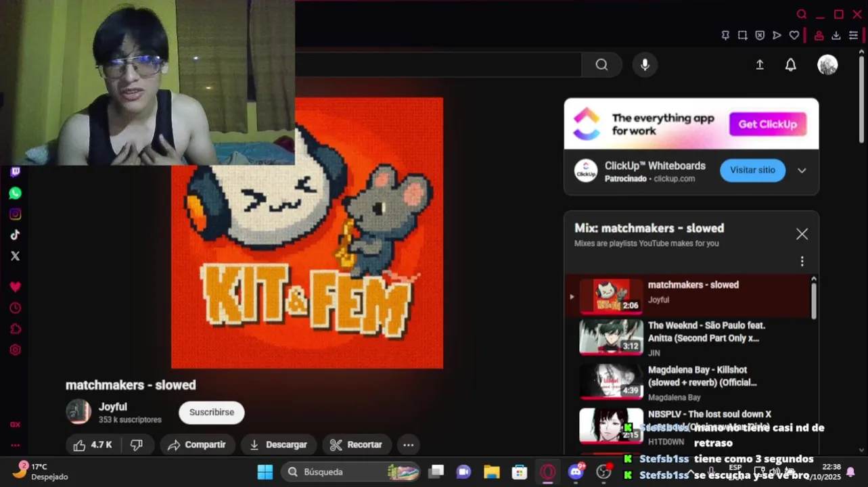Viewport: 868px width, 487px height.
Task: Open TikTok in the sidebar
Action: (15, 235)
